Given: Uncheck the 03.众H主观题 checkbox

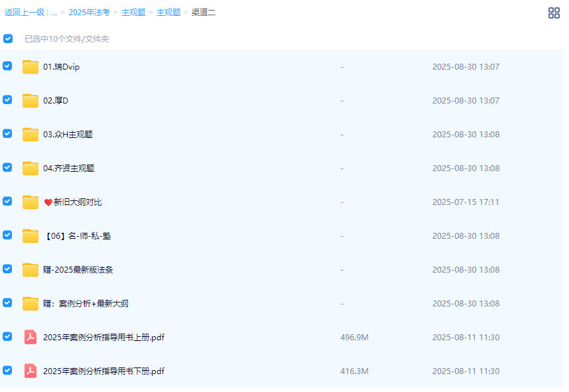Looking at the screenshot, I should [x=7, y=133].
